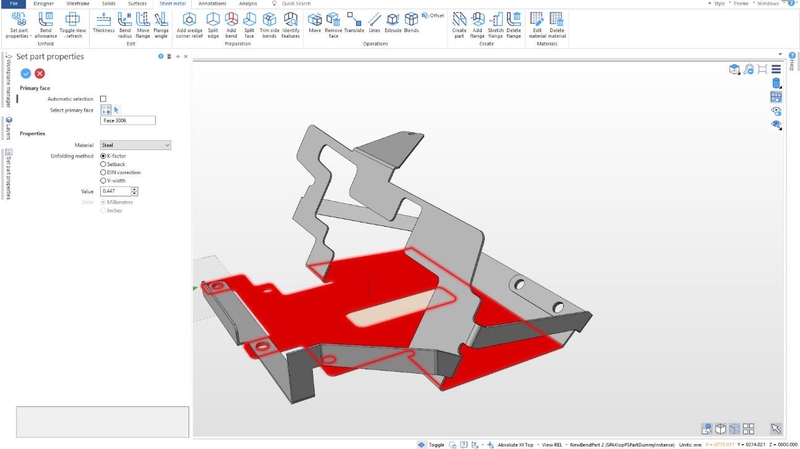Confirm with the blue checkmark button
This screenshot has width=800, height=449.
pyautogui.click(x=26, y=73)
